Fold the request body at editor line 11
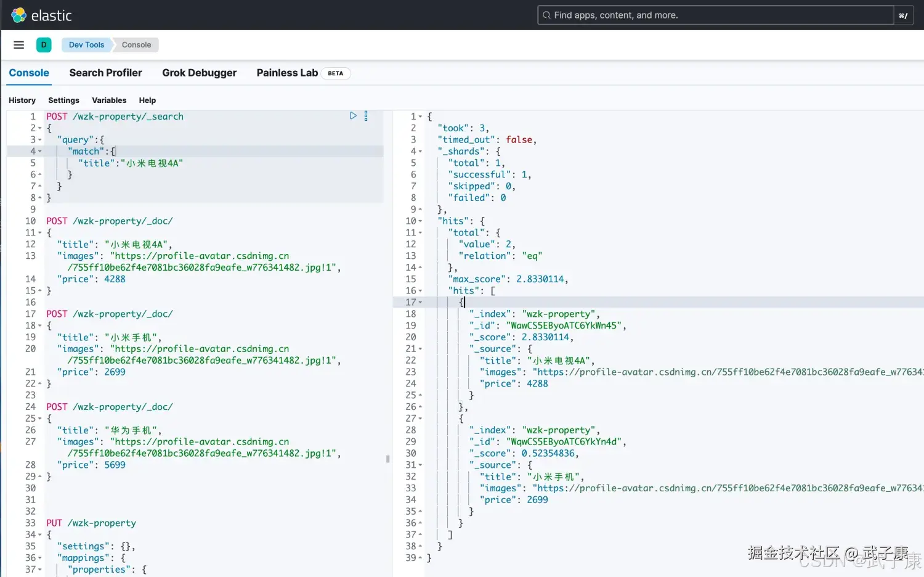Viewport: 924px width, 577px height. (x=41, y=233)
